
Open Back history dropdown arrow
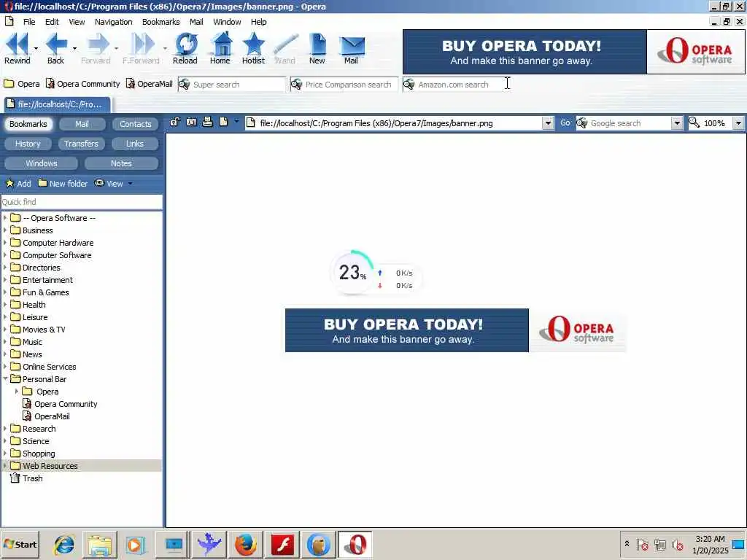pos(75,48)
